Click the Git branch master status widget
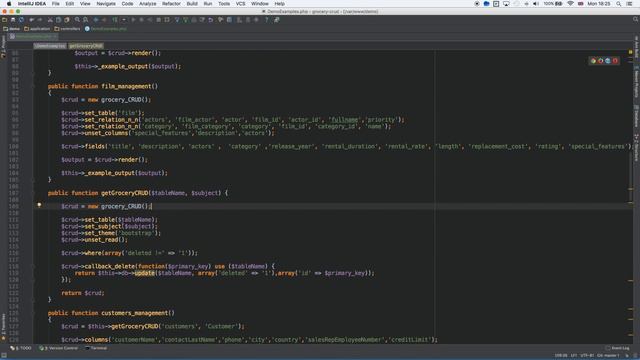The width and height of the screenshot is (640, 360). coord(608,356)
